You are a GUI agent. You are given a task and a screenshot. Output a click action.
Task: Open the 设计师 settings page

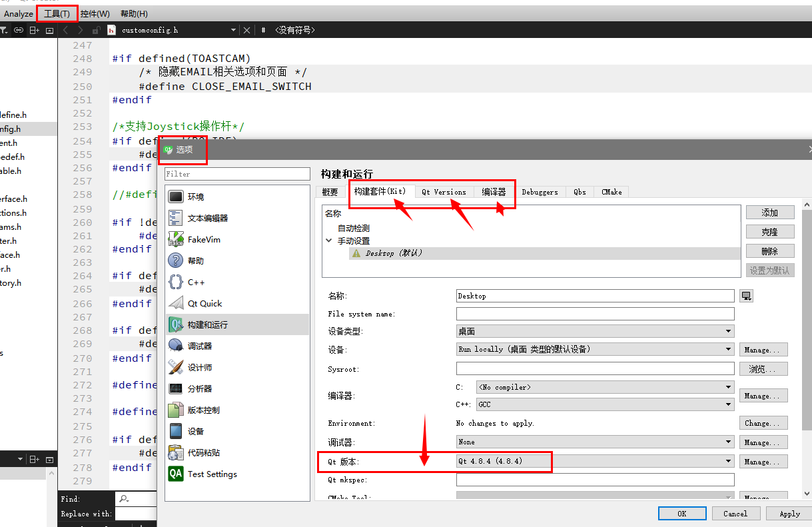click(x=196, y=367)
